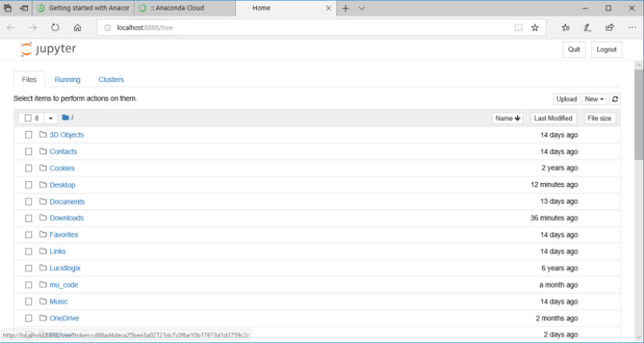The width and height of the screenshot is (644, 343).
Task: Switch to the Running tab
Action: (x=67, y=80)
